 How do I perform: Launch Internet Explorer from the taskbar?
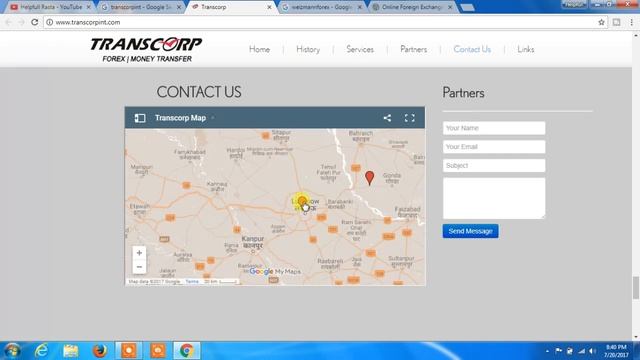[41, 351]
